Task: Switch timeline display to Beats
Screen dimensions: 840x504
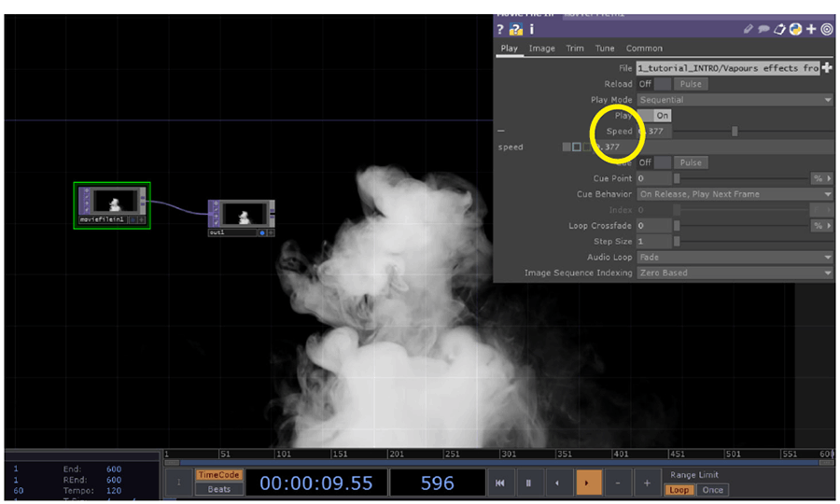Action: coord(218,489)
